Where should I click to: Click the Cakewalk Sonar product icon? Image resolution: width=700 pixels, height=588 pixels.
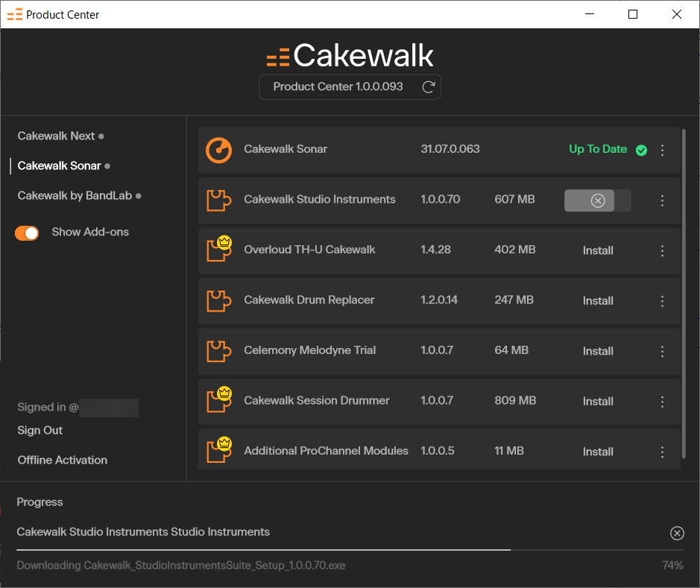218,150
